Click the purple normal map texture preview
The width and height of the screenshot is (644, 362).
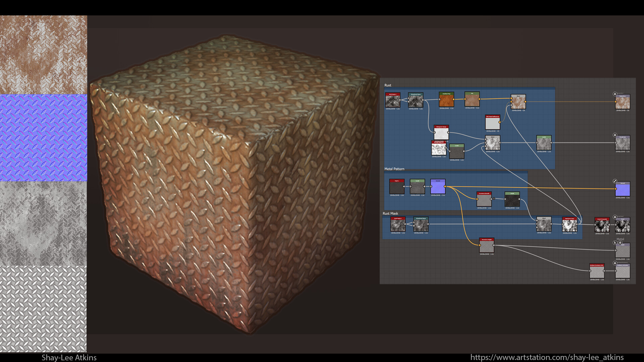[x=44, y=137]
